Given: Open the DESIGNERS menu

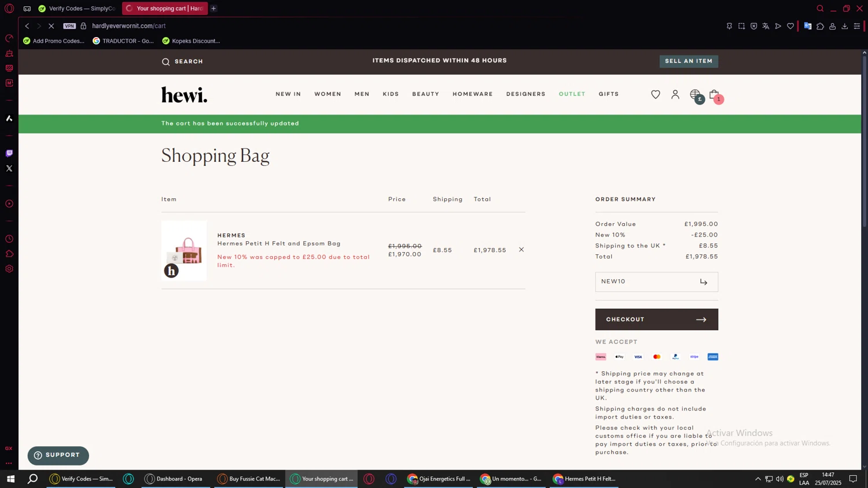Looking at the screenshot, I should click(x=525, y=94).
